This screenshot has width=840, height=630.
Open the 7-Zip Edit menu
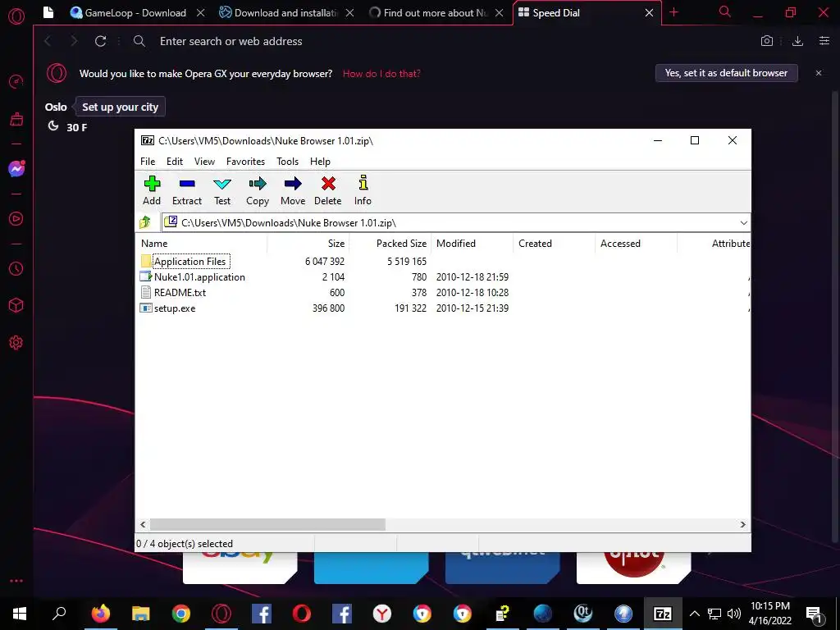coord(175,162)
